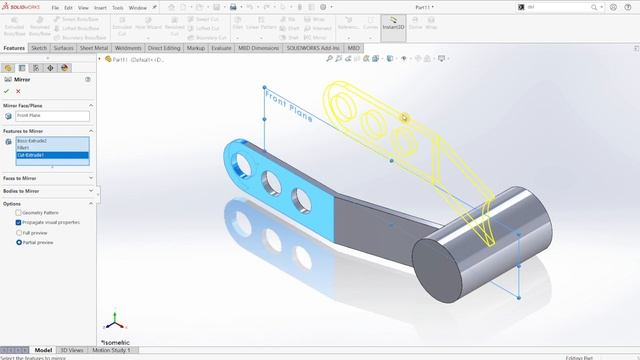Click the Extruded Boss/Base tool
640x360 pixels.
pyautogui.click(x=15, y=27)
